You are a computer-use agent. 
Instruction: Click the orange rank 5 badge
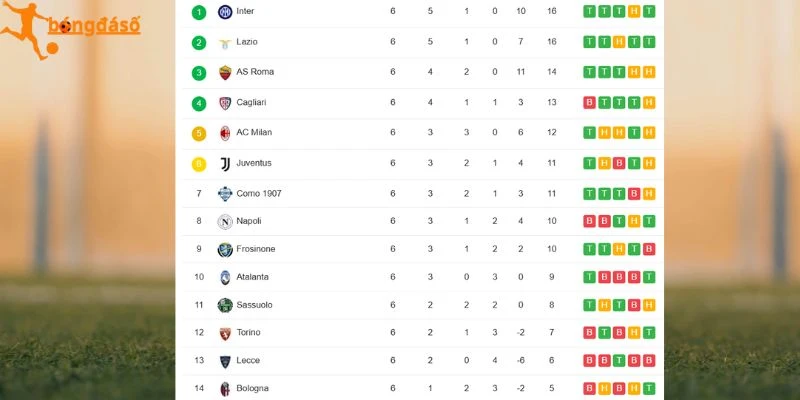[199, 134]
